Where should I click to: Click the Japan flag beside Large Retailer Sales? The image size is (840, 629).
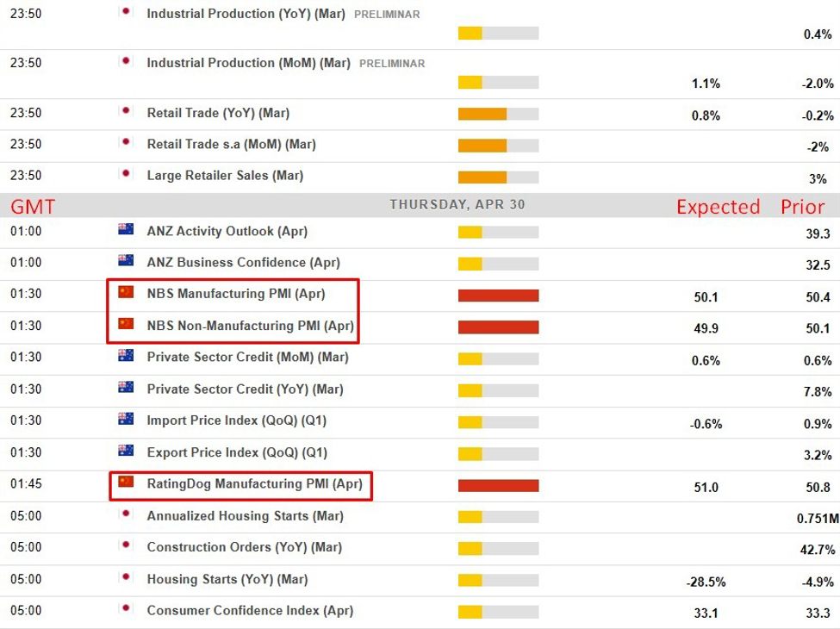(x=126, y=175)
